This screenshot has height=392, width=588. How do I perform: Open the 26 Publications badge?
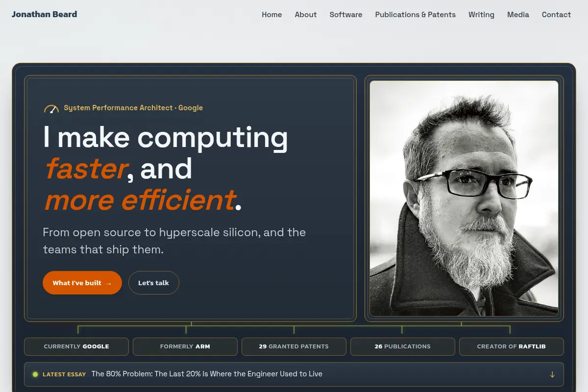403,346
